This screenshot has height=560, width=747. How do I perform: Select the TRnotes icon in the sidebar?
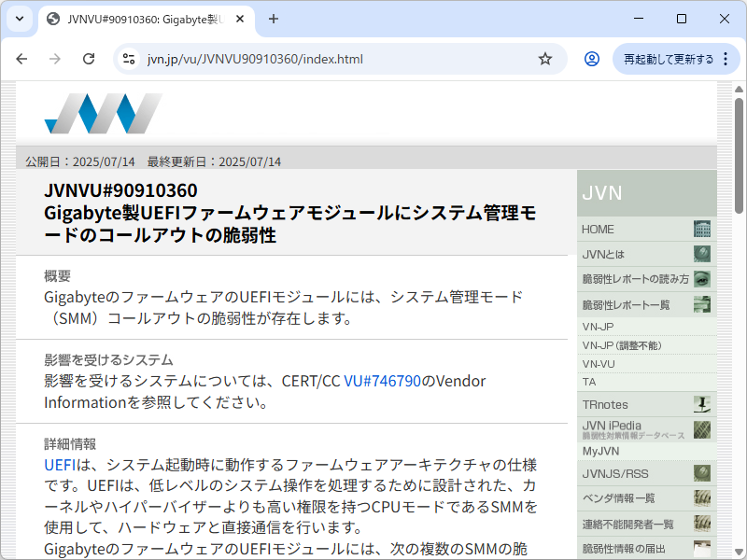[702, 403]
